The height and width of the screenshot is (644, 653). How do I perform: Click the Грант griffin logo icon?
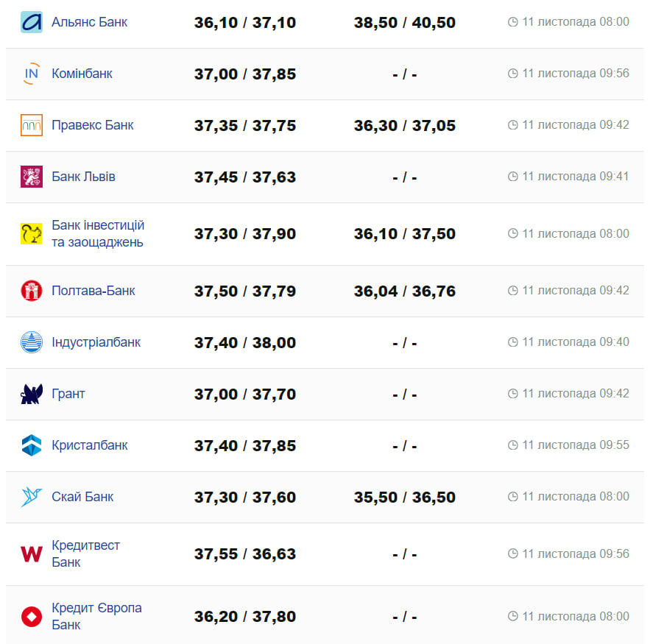point(32,394)
